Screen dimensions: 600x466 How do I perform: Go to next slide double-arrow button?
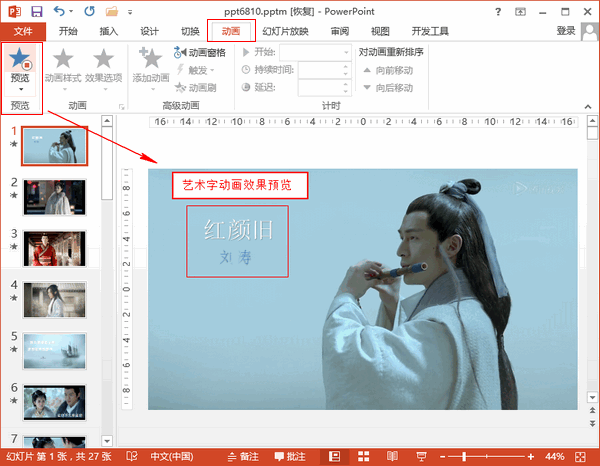pyautogui.click(x=592, y=423)
